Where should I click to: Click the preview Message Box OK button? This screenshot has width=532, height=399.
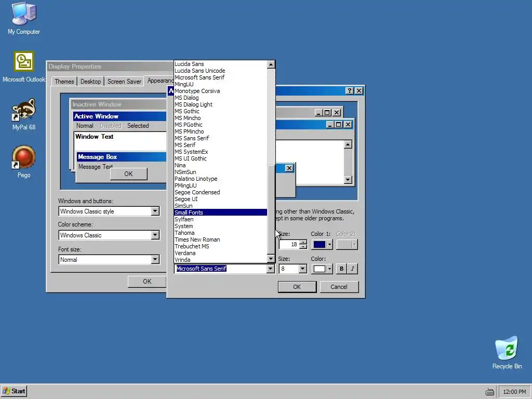coord(129,174)
